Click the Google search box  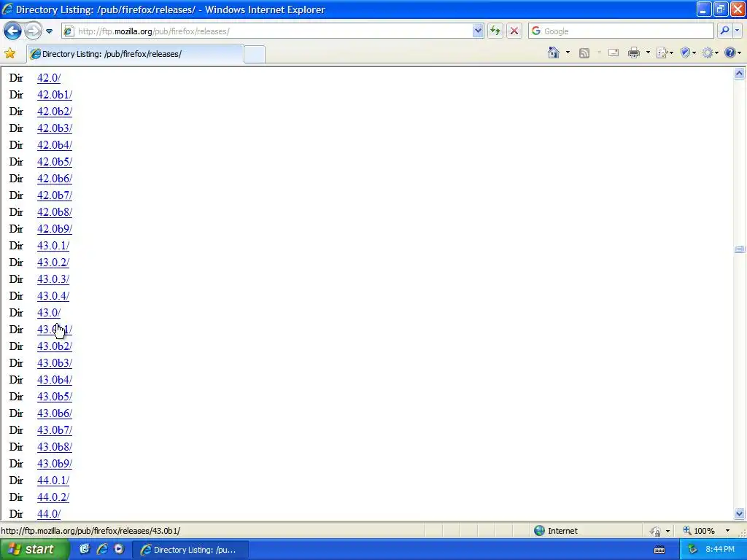pyautogui.click(x=622, y=31)
